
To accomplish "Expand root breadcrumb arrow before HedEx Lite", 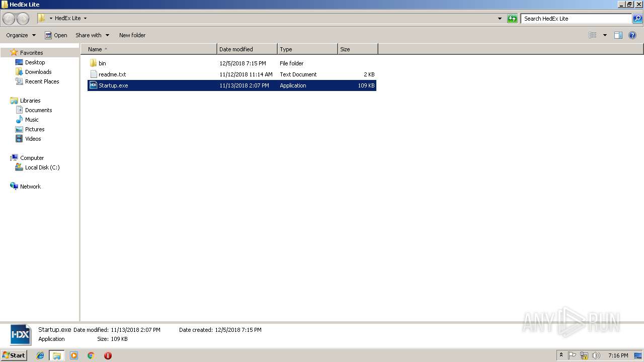I will [51, 19].
